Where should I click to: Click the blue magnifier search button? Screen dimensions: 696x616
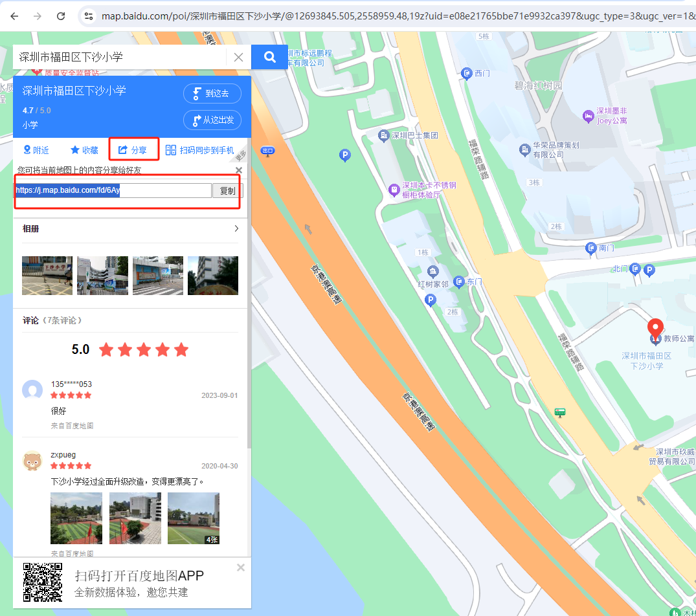[x=269, y=57]
